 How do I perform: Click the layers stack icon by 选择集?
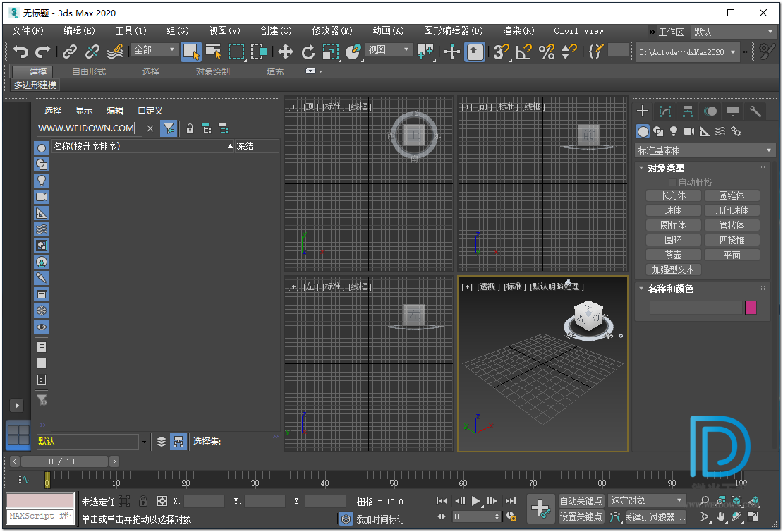(162, 442)
